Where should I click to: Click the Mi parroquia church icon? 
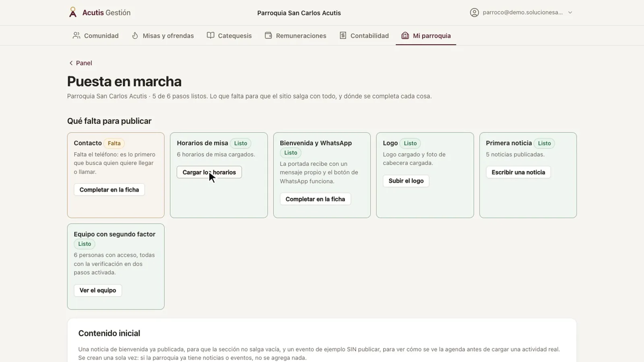pyautogui.click(x=405, y=35)
